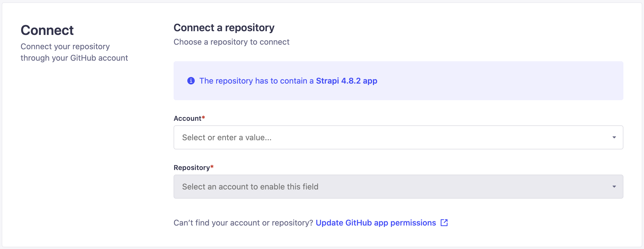Click the grayed Repository field text
The height and width of the screenshot is (249, 644).
point(250,186)
